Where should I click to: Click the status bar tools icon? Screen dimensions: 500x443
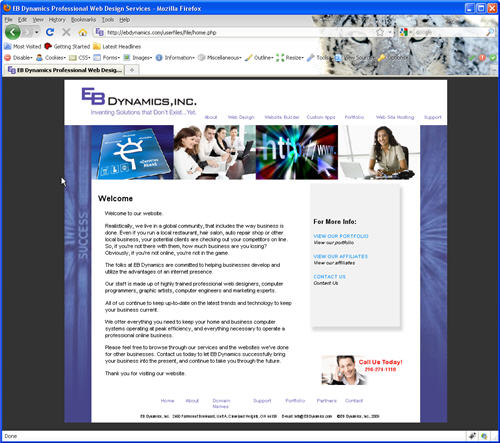pos(472,436)
